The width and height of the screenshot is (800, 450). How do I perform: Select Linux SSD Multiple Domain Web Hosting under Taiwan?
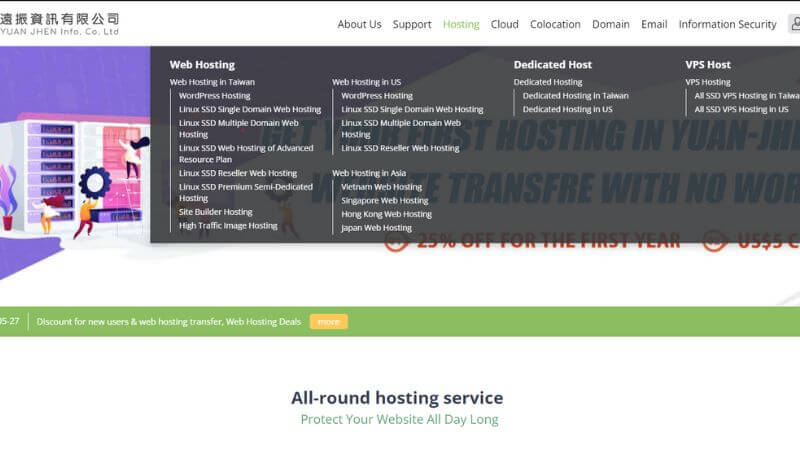[x=239, y=129]
